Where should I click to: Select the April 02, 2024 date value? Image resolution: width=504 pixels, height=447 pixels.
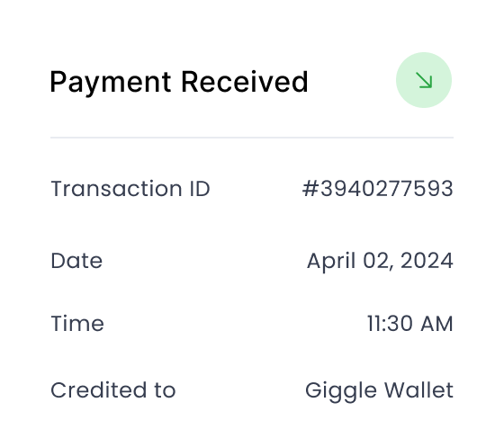tap(380, 261)
